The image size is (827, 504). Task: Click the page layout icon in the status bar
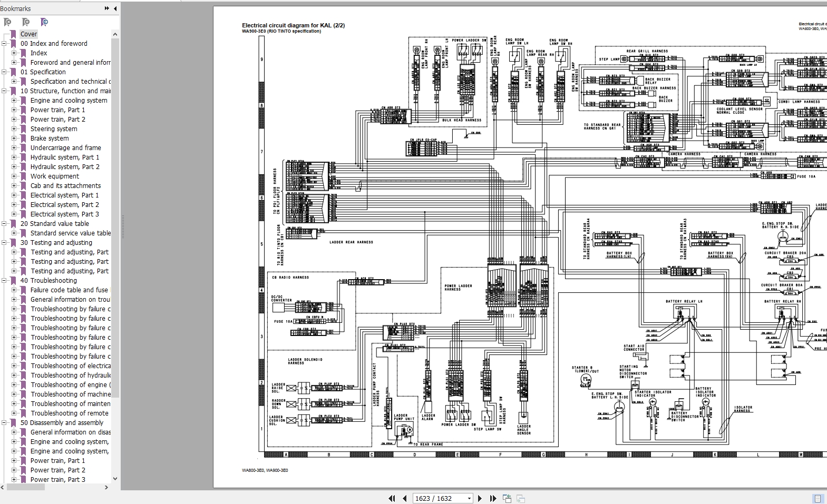point(818,498)
